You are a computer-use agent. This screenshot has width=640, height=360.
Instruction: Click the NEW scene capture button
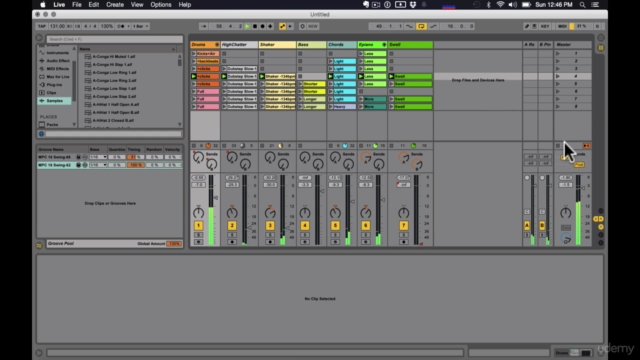tap(313, 26)
